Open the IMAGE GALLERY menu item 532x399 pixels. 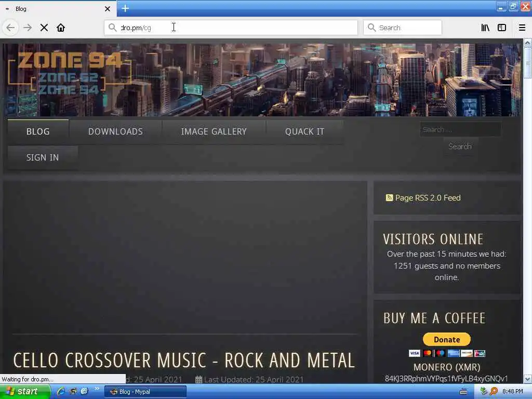(x=214, y=131)
